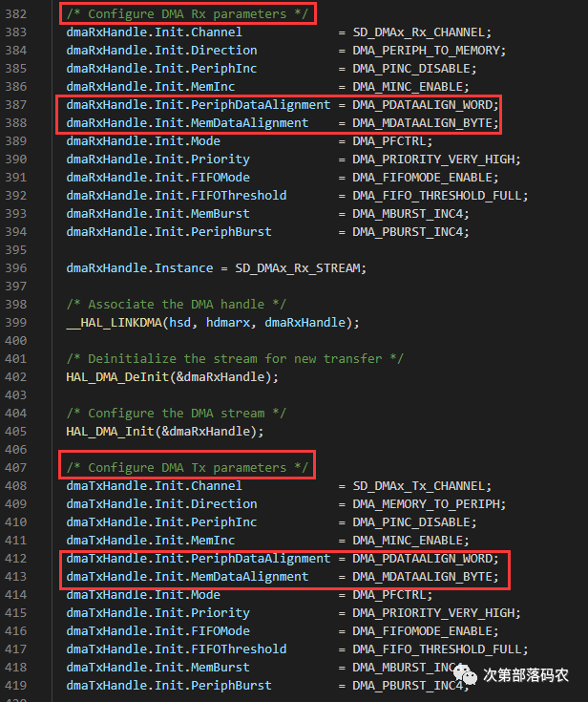Click dmaRxHandle.Init.Mode on line 389

coord(143,141)
